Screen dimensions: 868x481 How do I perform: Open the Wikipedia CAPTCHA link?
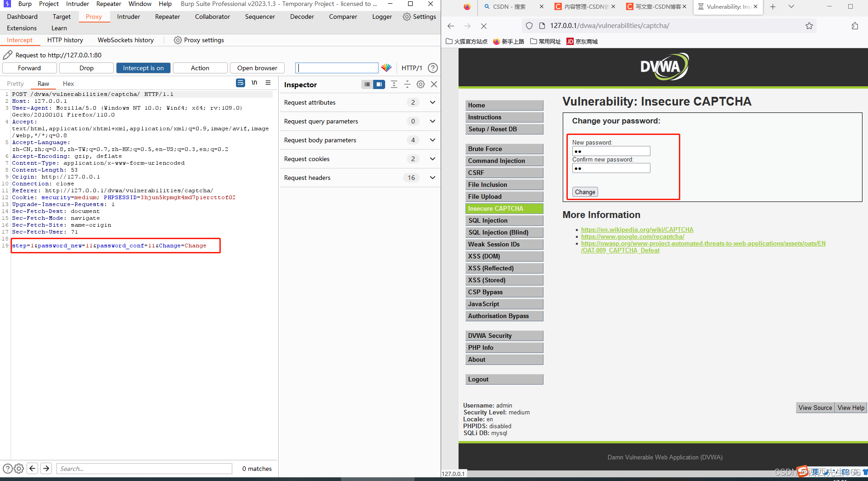637,229
